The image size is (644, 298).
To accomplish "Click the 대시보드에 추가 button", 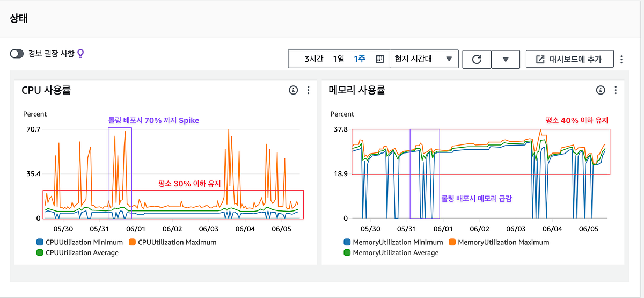I will pyautogui.click(x=569, y=59).
